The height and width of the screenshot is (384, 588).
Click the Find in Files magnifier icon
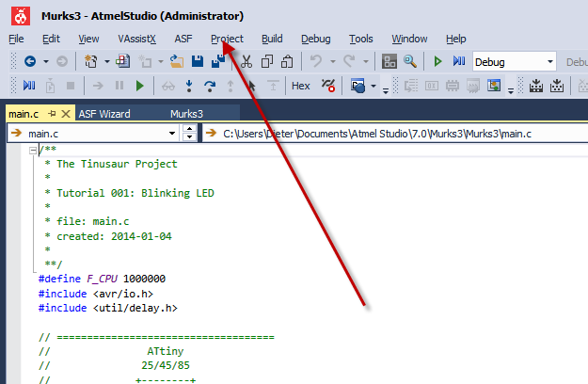click(x=410, y=61)
